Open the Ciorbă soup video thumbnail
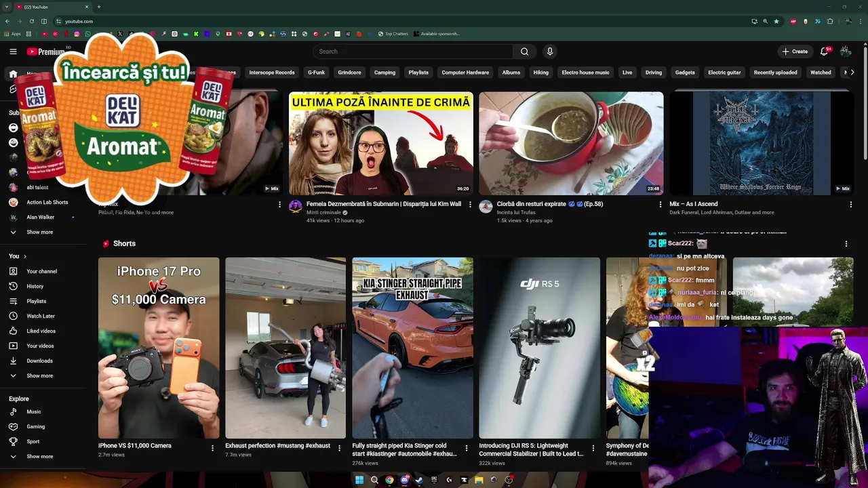 pos(571,144)
